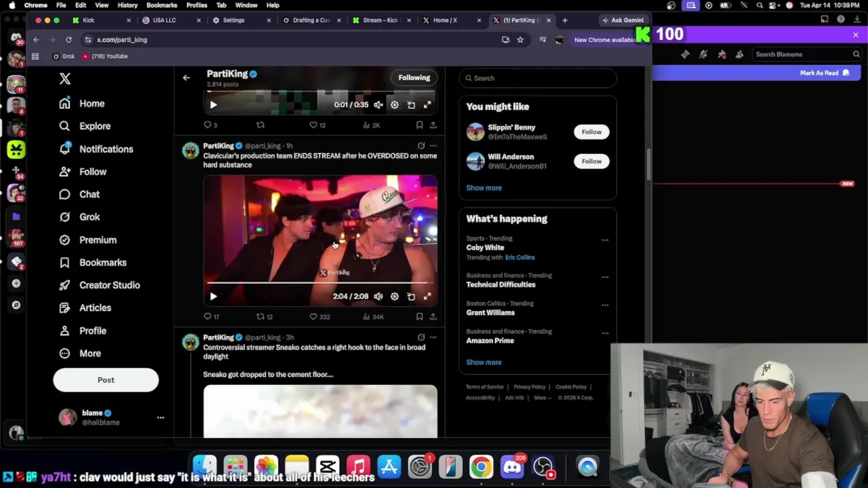Open the blame account switcher menu

(x=161, y=418)
